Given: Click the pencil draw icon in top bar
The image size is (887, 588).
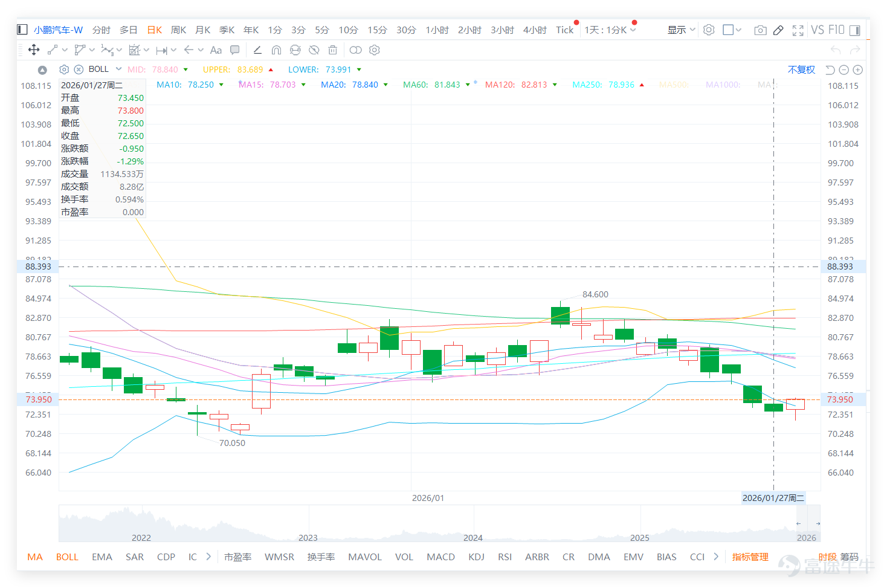Looking at the screenshot, I should pos(779,30).
